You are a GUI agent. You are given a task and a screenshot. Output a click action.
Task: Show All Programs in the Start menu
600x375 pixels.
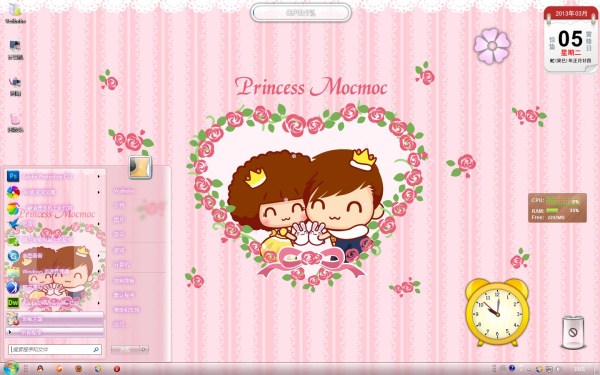pos(55,332)
